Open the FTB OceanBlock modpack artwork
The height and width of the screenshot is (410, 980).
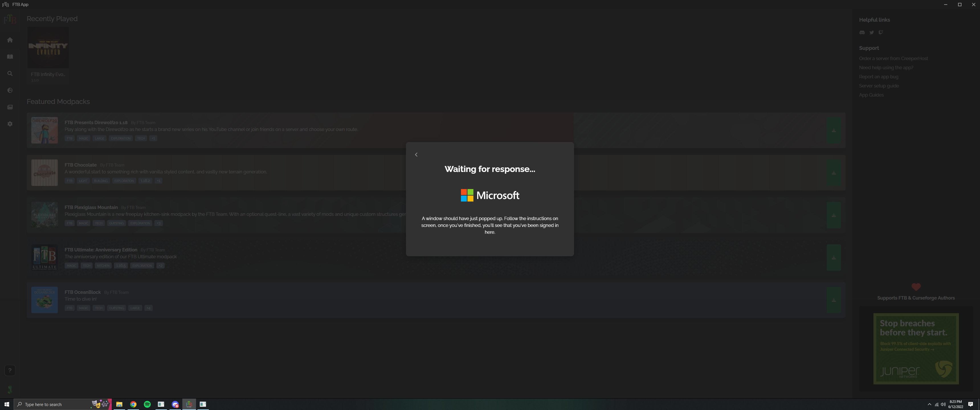point(44,300)
